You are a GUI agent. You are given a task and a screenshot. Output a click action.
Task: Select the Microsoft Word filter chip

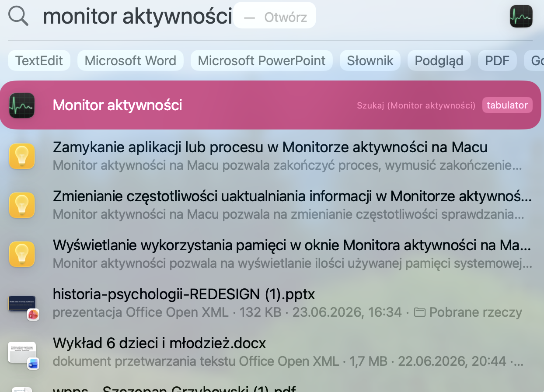point(130,60)
